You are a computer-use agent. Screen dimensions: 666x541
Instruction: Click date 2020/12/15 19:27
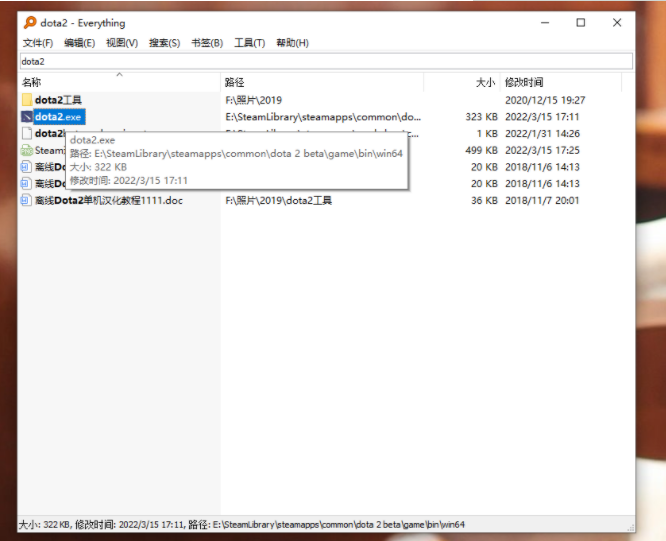pos(545,100)
